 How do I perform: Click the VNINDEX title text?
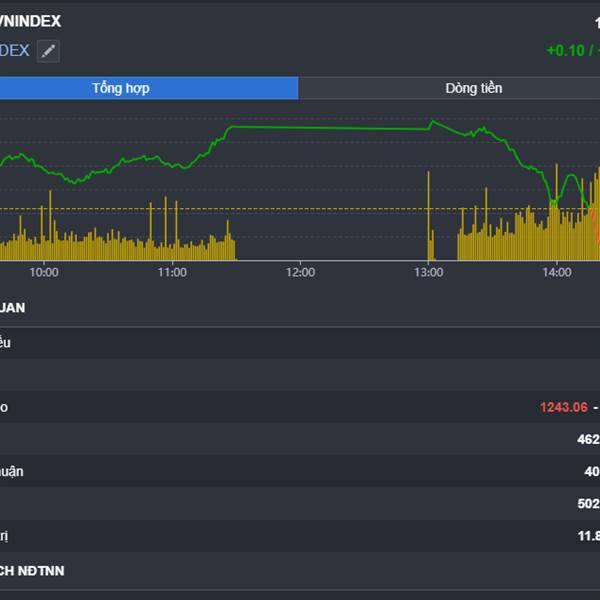(x=30, y=21)
